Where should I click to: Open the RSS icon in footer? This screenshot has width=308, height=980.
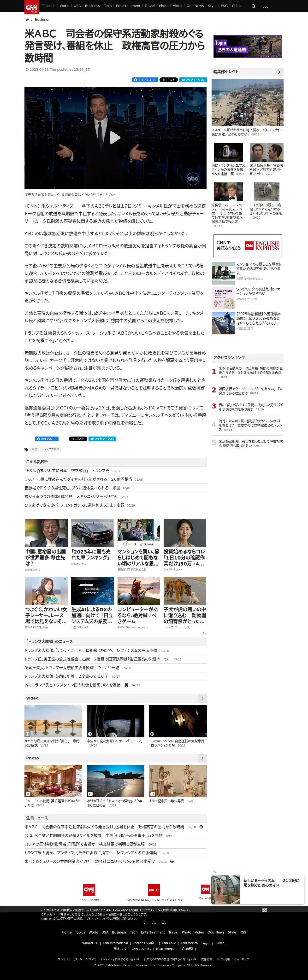pyautogui.click(x=163, y=922)
